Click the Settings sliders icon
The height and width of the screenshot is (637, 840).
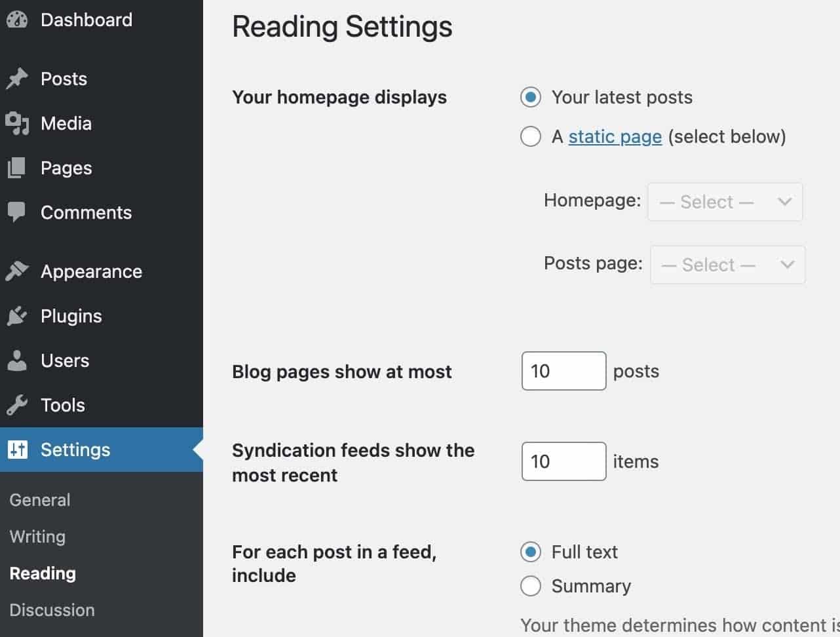click(x=18, y=450)
